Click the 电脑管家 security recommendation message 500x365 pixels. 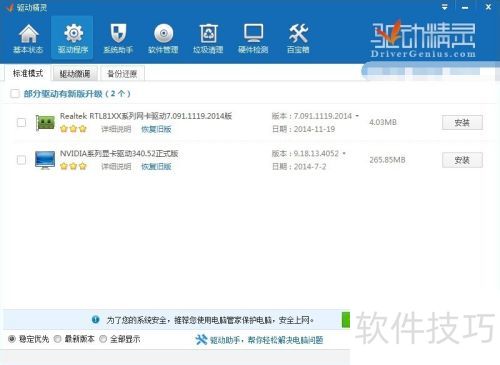point(210,320)
